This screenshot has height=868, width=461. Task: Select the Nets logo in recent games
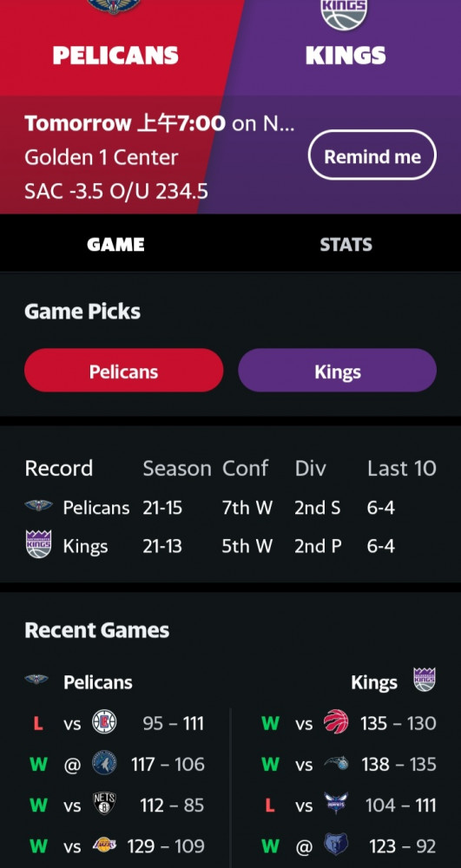104,804
